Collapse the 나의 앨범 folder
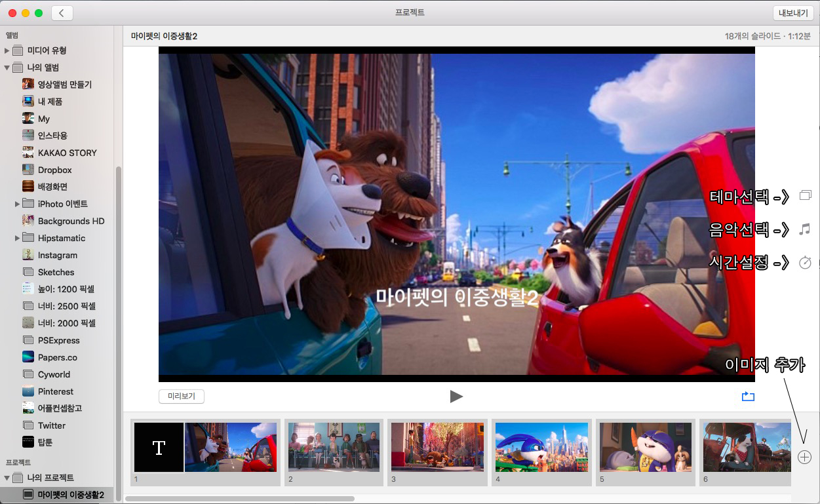This screenshot has height=504, width=820. coord(7,68)
